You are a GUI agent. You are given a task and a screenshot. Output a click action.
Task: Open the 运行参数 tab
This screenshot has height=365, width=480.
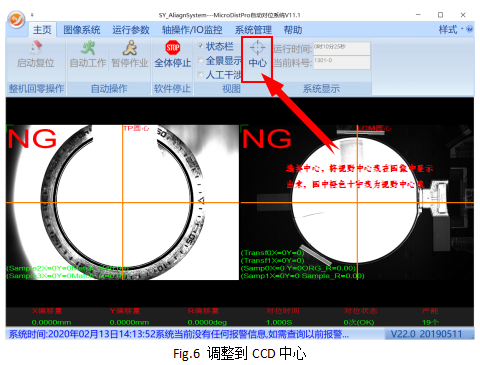tap(131, 30)
